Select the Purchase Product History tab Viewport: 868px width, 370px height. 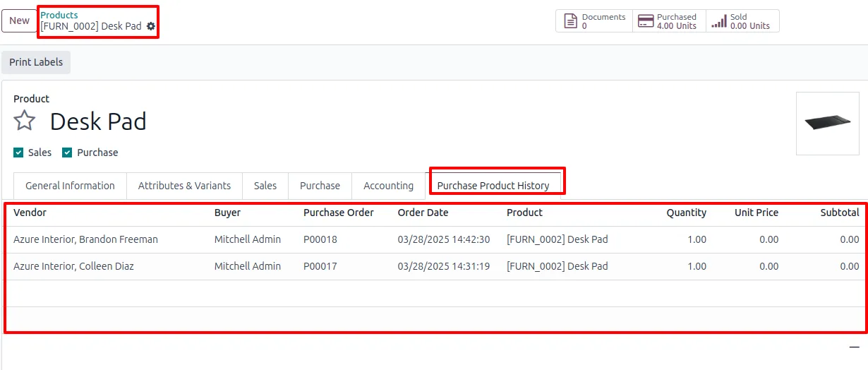tap(493, 186)
